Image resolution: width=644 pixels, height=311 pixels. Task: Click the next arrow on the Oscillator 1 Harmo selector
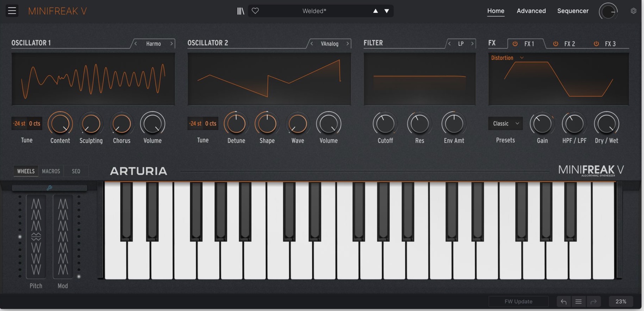(x=171, y=43)
